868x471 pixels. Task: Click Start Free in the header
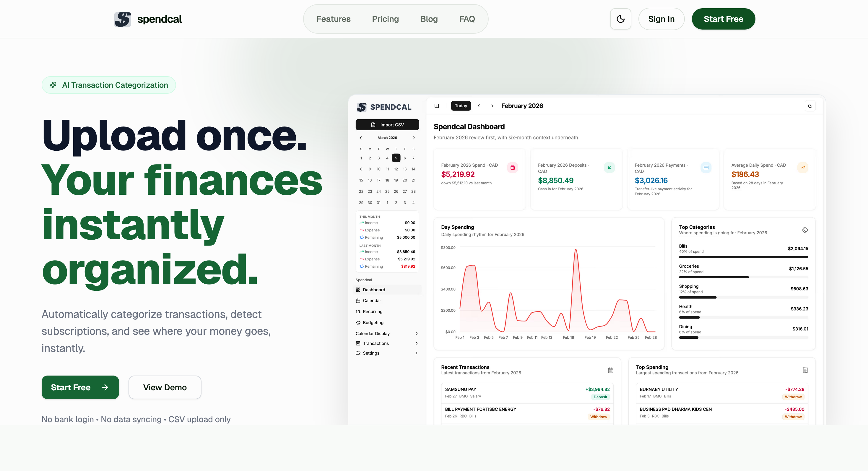[x=723, y=19]
